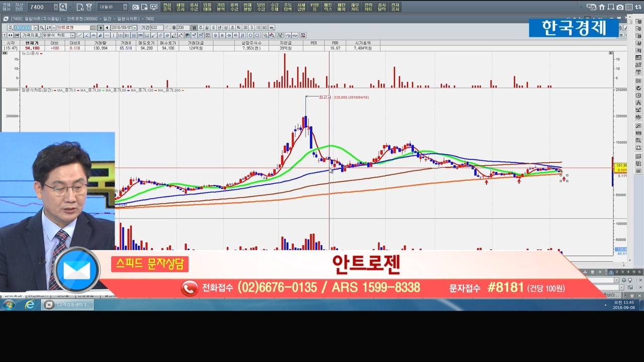Open Internet Explorer from the taskbar
The height and width of the screenshot is (362, 644).
30,305
